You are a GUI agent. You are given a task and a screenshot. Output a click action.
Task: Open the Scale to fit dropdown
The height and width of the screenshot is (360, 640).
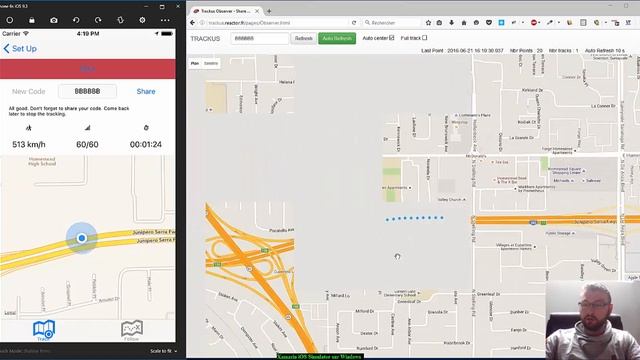pyautogui.click(x=163, y=351)
